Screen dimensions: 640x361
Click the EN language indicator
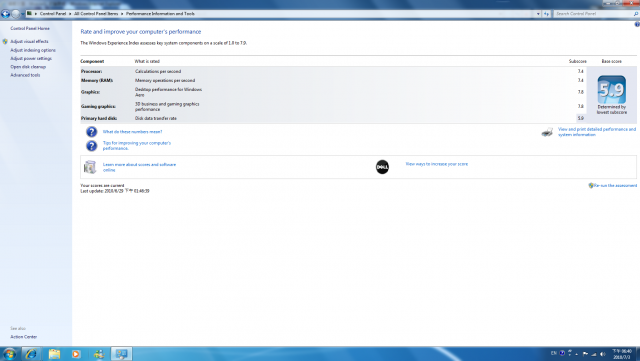(554, 353)
